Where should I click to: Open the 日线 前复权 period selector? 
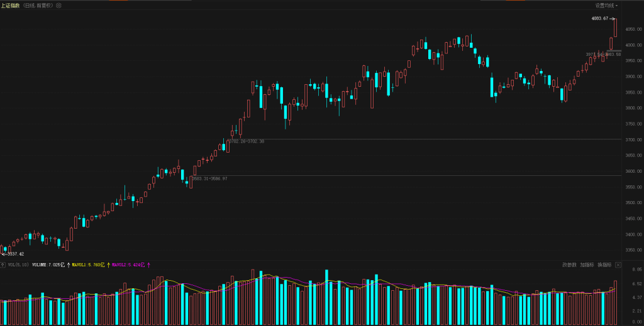38,5
